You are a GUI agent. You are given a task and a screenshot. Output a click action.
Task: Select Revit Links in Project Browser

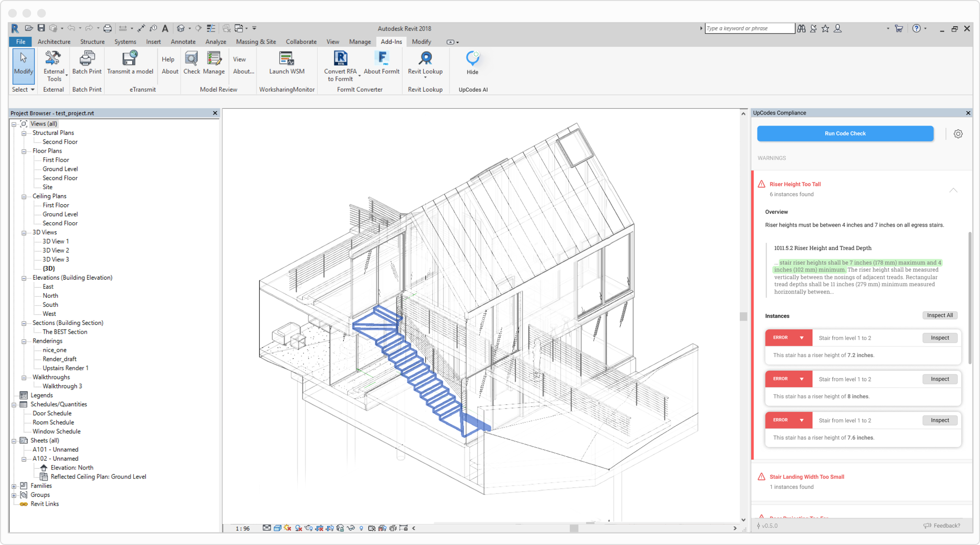(44, 504)
